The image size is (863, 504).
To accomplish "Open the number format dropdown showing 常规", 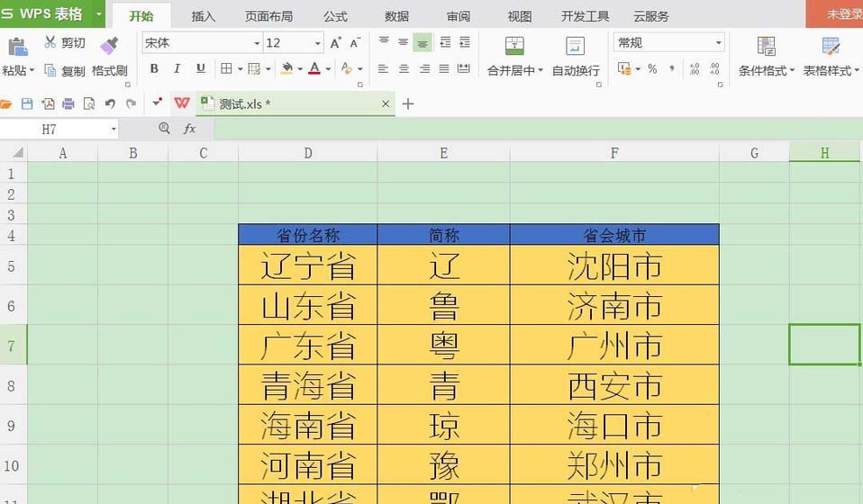I will point(718,43).
